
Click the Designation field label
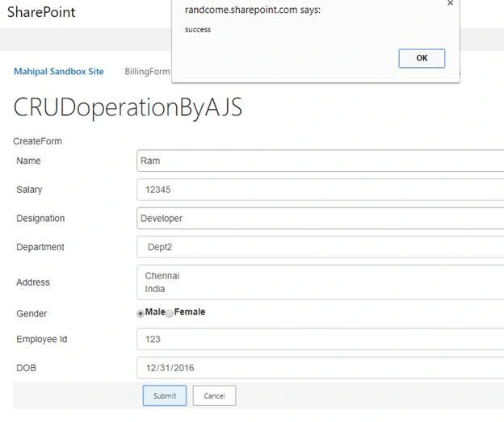coord(40,218)
